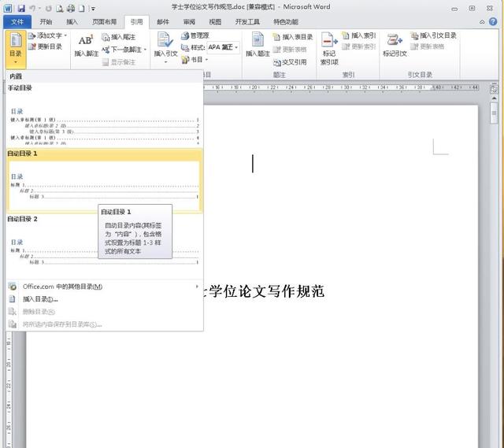The image size is (504, 448).
Task: Click 交叉引用 cross-reference button
Action: point(290,62)
